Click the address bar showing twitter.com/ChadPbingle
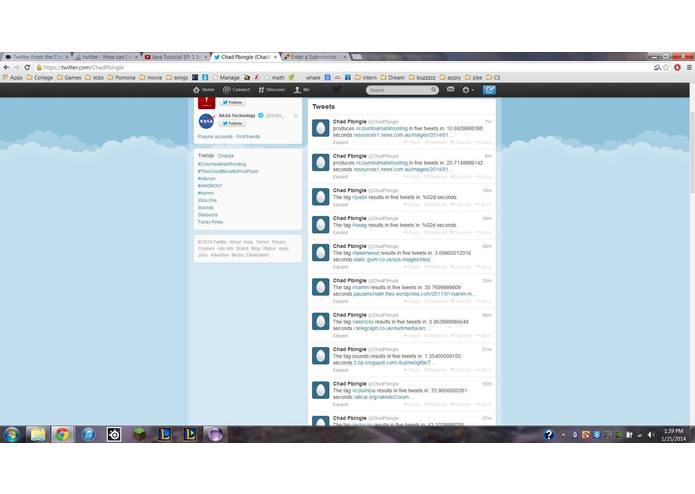695x494 pixels. pyautogui.click(x=341, y=67)
